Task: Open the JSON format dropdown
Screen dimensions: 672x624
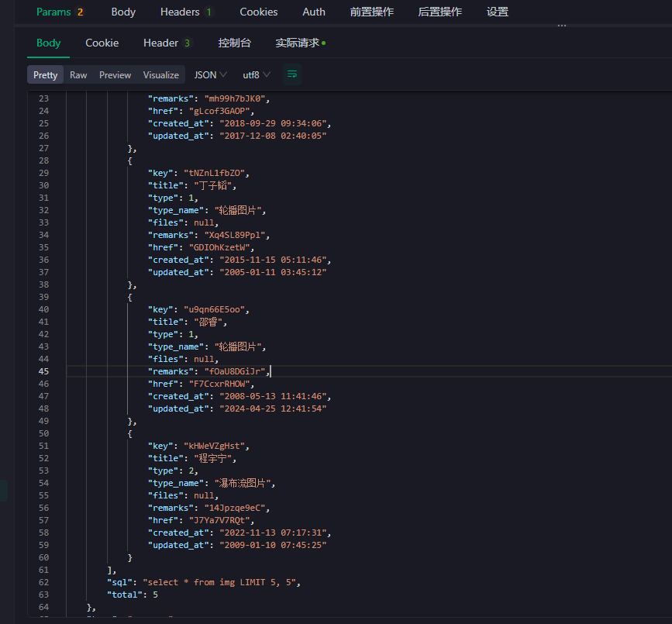Action: (x=210, y=75)
